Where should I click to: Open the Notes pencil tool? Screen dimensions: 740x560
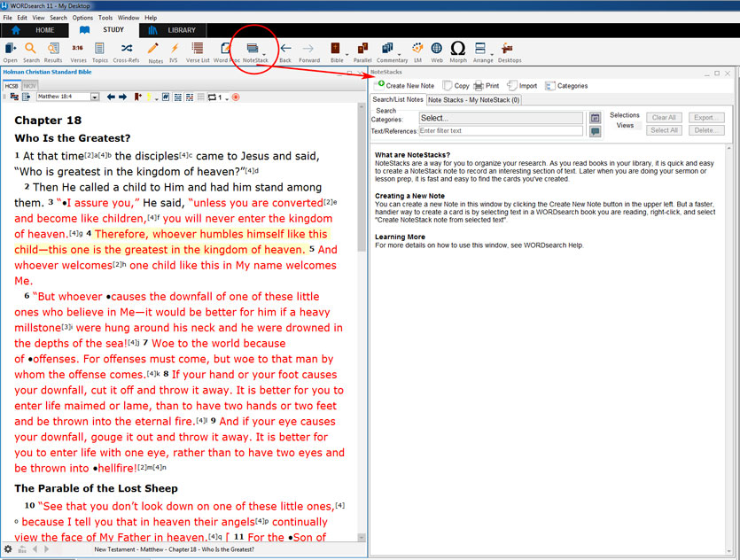point(153,49)
